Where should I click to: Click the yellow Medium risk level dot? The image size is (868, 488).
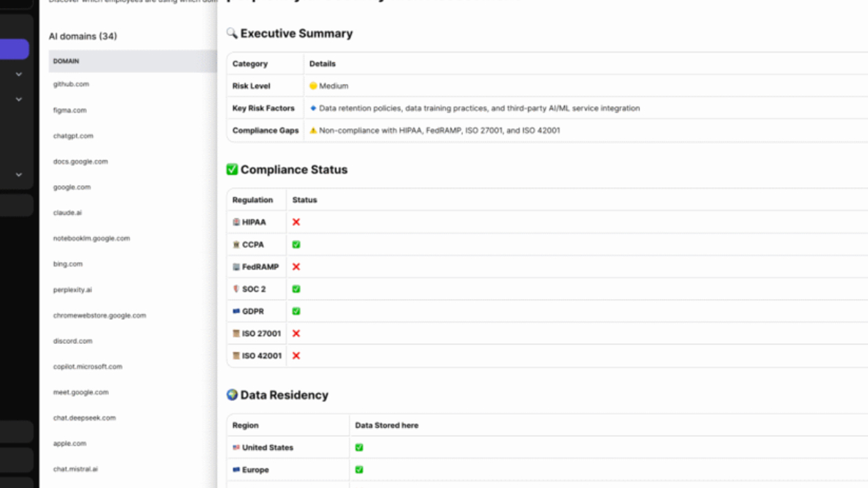(313, 86)
